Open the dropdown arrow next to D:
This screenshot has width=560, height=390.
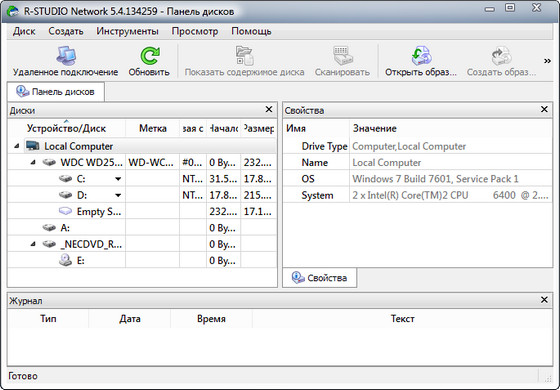click(x=118, y=195)
